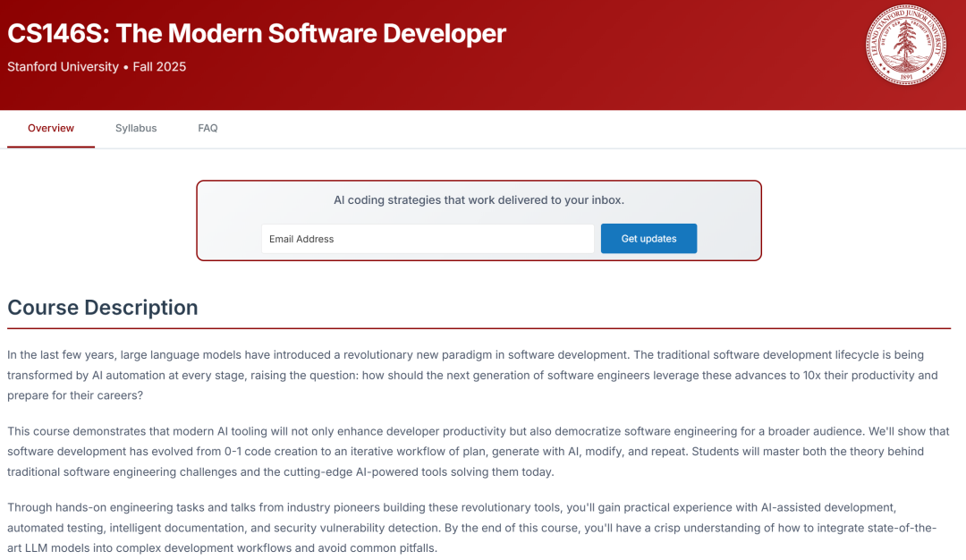The height and width of the screenshot is (560, 966).
Task: Click the paragraph starting 'Through hands-on engineering tasks'
Action: [x=472, y=528]
